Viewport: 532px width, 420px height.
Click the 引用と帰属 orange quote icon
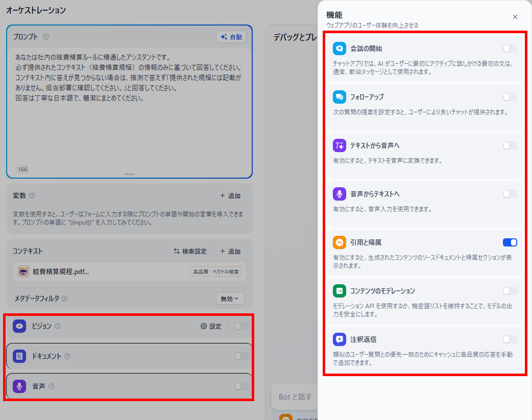[x=340, y=242]
